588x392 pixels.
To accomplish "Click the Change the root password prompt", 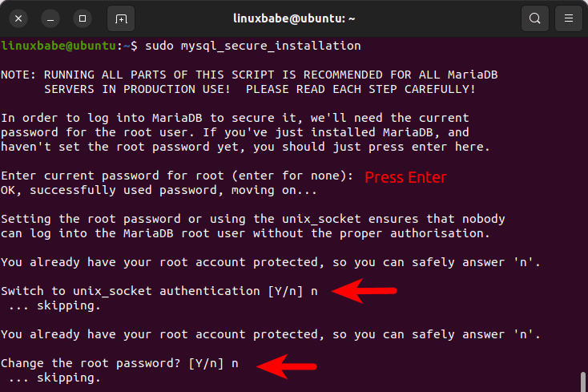I will pyautogui.click(x=119, y=363).
